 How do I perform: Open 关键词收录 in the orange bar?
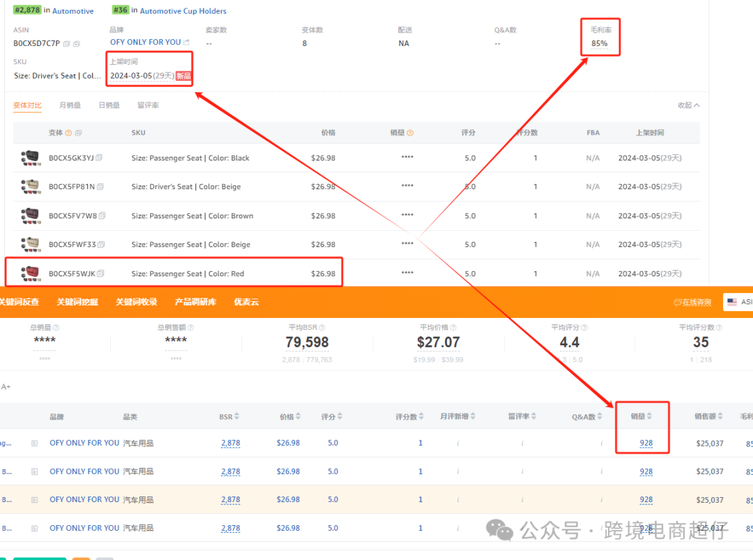pos(137,302)
